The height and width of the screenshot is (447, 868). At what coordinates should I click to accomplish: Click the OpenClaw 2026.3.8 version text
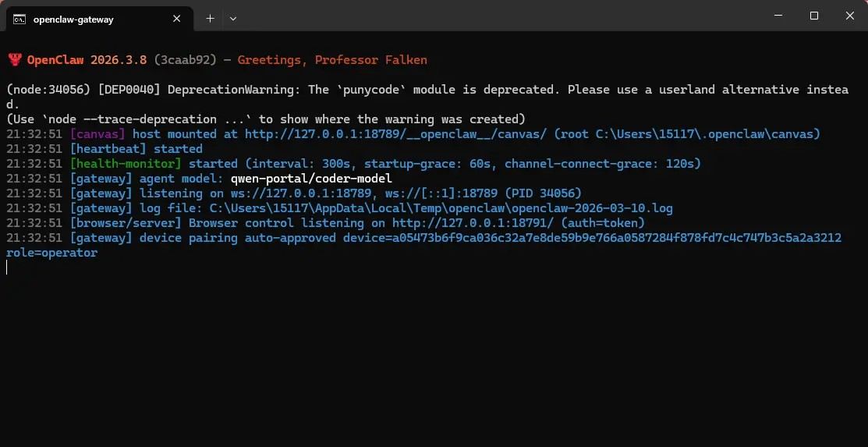[87, 60]
